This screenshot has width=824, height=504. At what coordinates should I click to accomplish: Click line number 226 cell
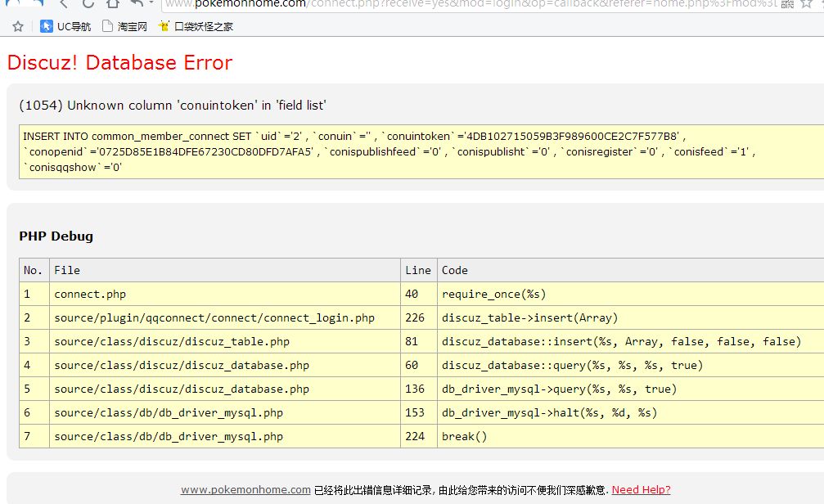click(419, 317)
